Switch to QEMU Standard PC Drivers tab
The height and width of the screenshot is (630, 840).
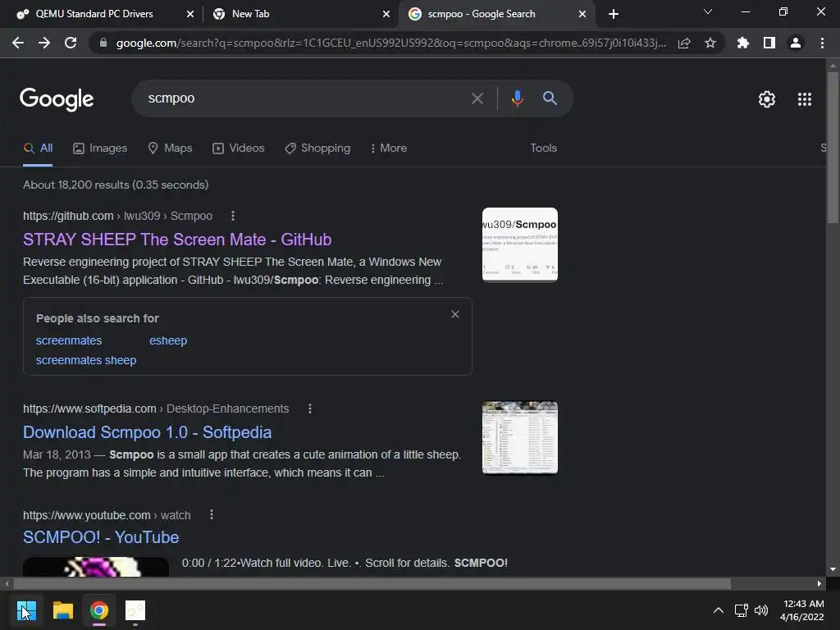[x=94, y=14]
